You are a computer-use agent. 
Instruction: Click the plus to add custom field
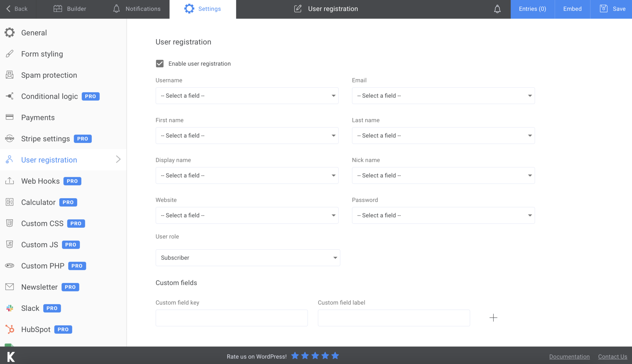pos(493,318)
